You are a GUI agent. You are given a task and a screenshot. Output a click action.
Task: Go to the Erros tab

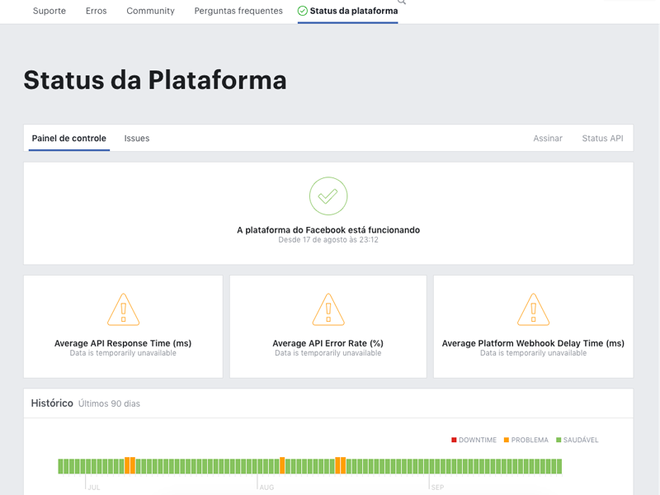pyautogui.click(x=96, y=11)
